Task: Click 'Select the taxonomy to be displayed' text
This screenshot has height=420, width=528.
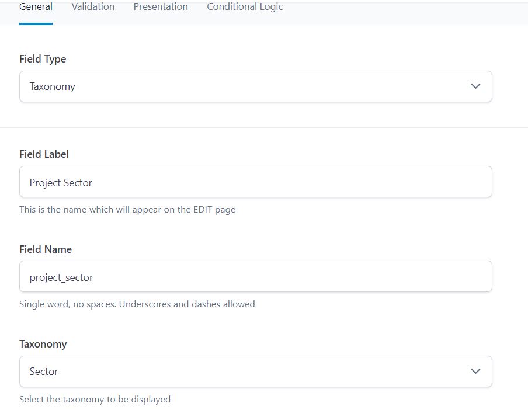Action: [95, 400]
